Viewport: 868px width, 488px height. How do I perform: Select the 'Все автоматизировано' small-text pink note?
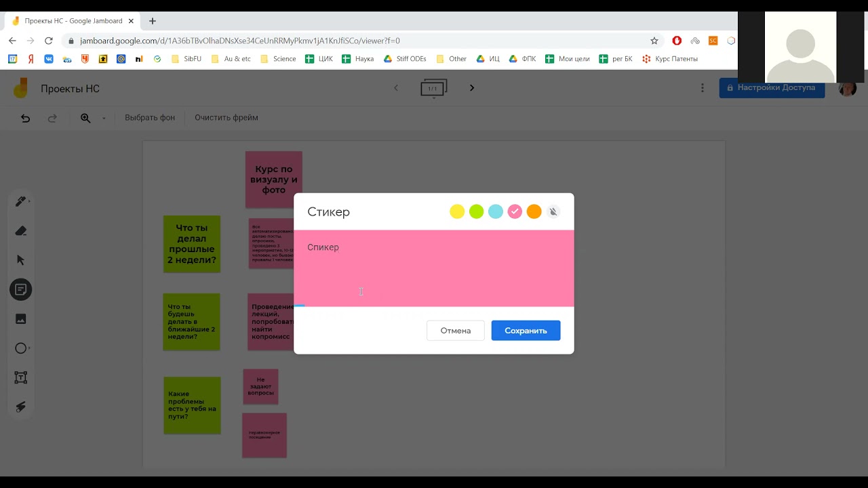(271, 243)
